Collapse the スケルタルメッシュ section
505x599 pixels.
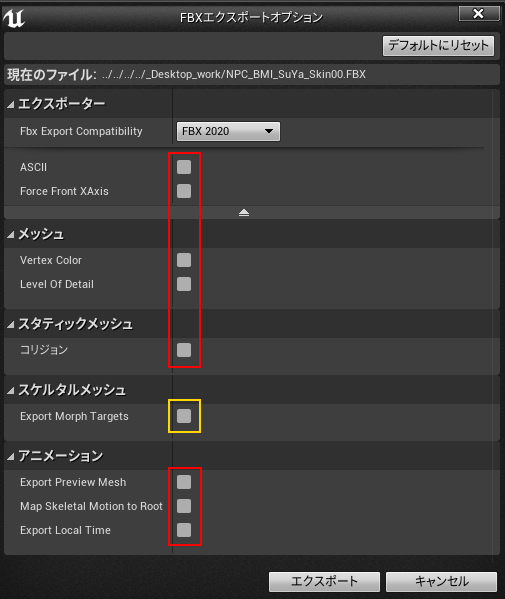(11, 390)
